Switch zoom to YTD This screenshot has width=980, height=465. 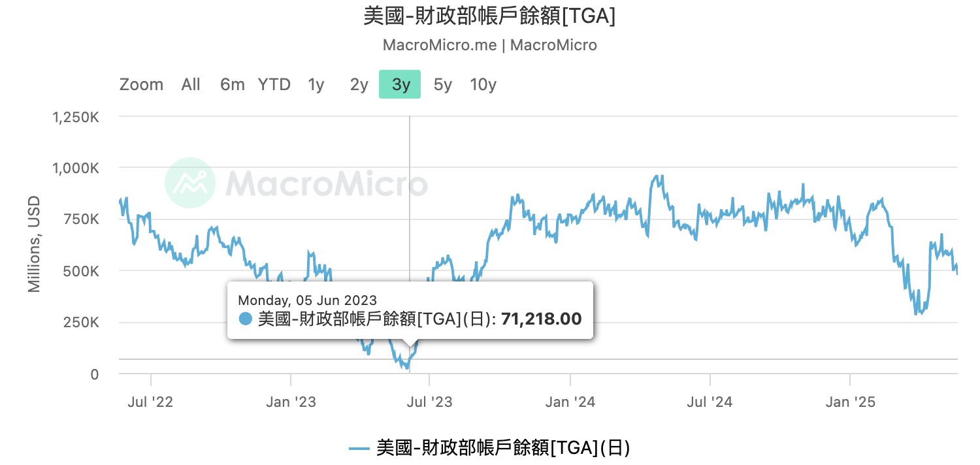(274, 84)
